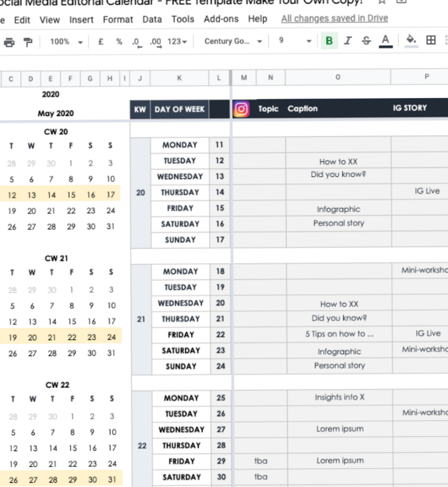The height and width of the screenshot is (487, 448).
Task: Click week number 21 cell
Action: (x=141, y=319)
